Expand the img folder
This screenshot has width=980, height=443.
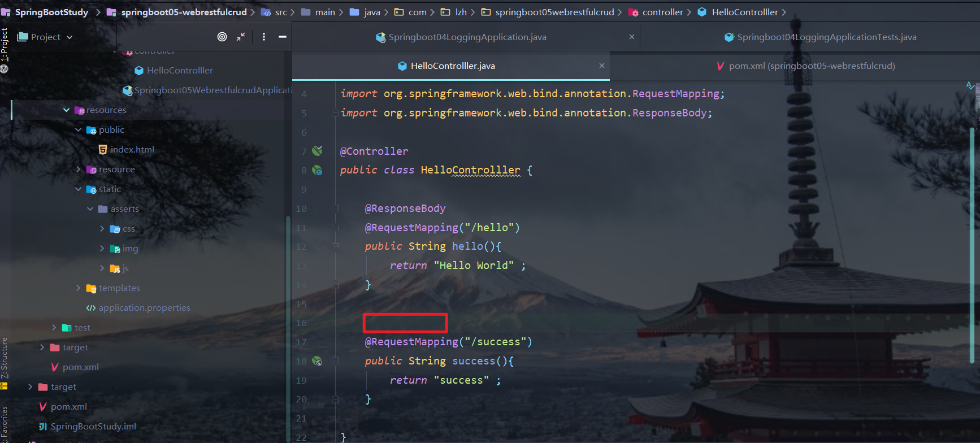tap(102, 248)
